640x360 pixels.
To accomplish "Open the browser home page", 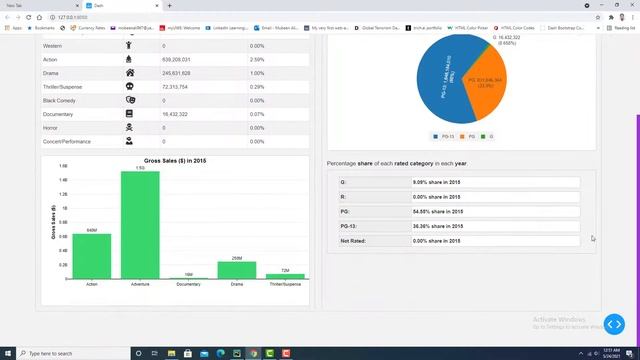I will pyautogui.click(x=39, y=17).
